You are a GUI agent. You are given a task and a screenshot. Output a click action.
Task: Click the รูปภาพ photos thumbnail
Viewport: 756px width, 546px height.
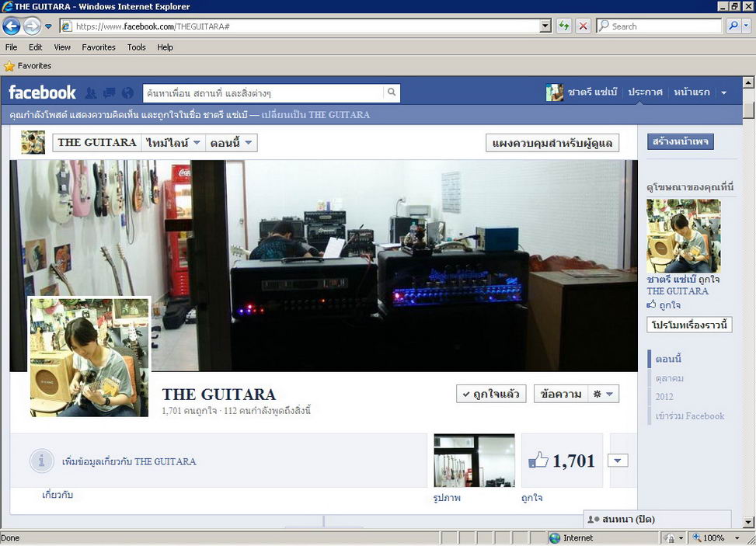tap(474, 461)
